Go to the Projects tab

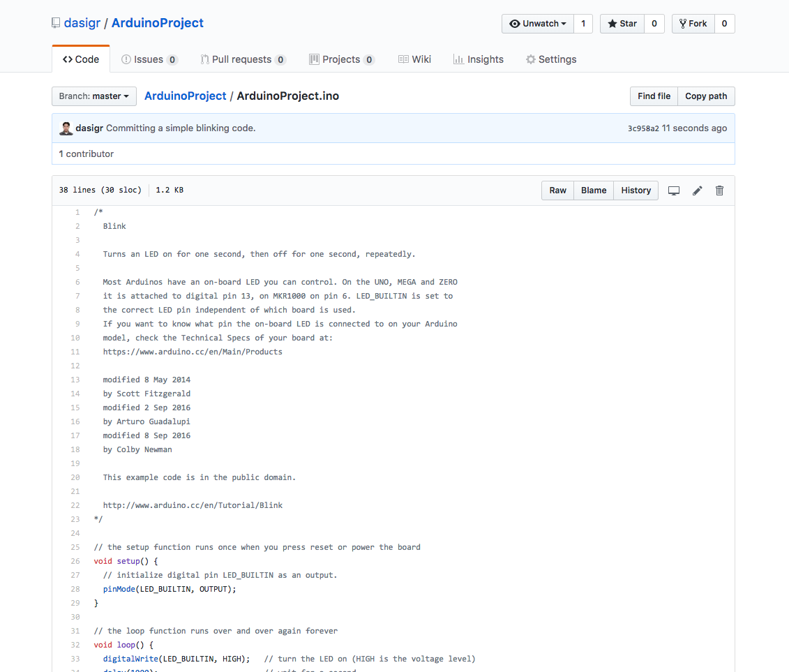342,59
